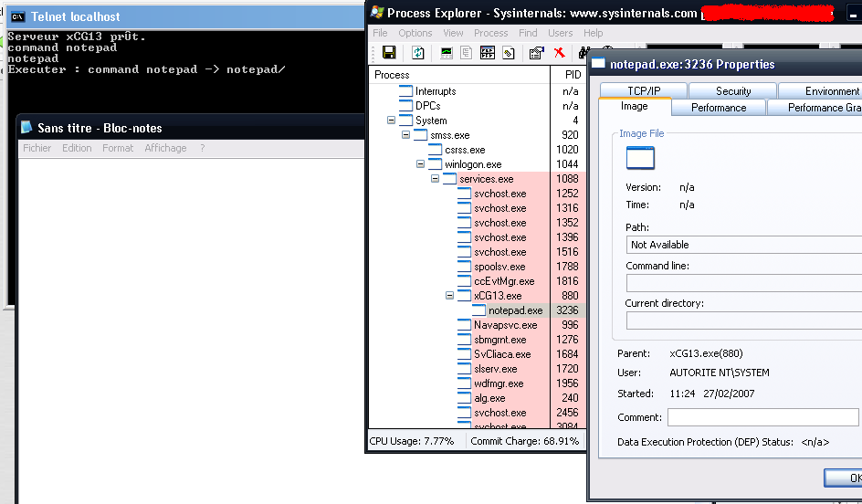Click the CPU Usage status bar entry

[x=412, y=441]
